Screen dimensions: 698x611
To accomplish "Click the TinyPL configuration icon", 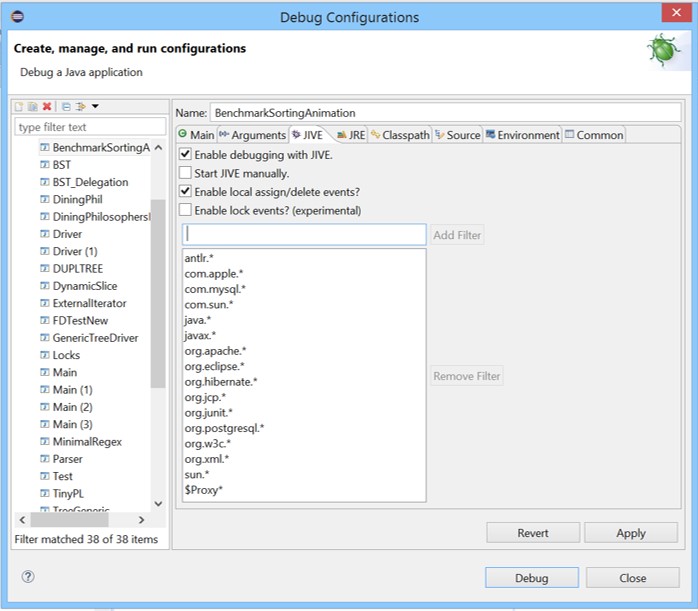I will coord(44,493).
